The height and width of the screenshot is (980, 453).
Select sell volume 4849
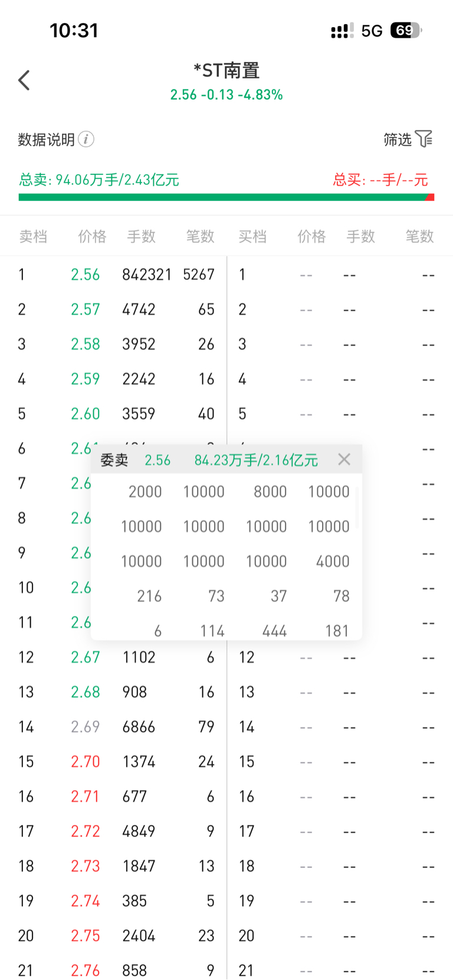139,831
